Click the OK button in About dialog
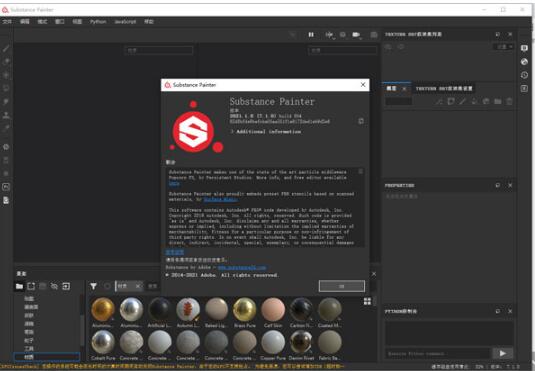The image size is (535, 371). (x=342, y=286)
